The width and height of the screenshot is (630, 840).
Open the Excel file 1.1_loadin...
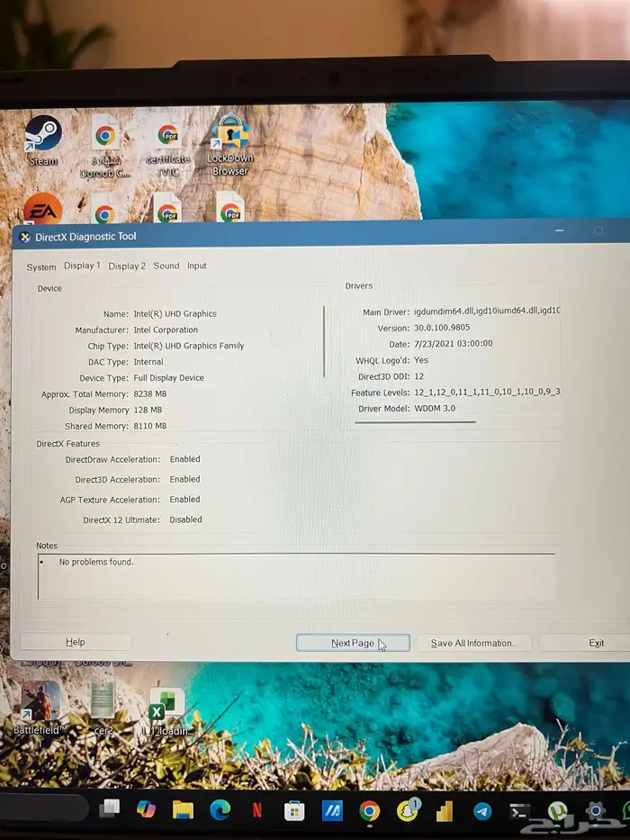point(166,711)
